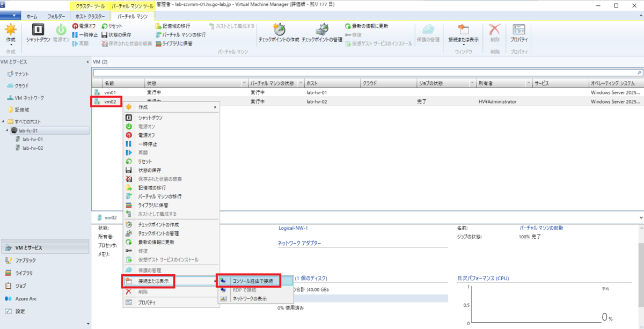Select クラウド in navigation tree
The width and height of the screenshot is (644, 329).
click(x=21, y=86)
